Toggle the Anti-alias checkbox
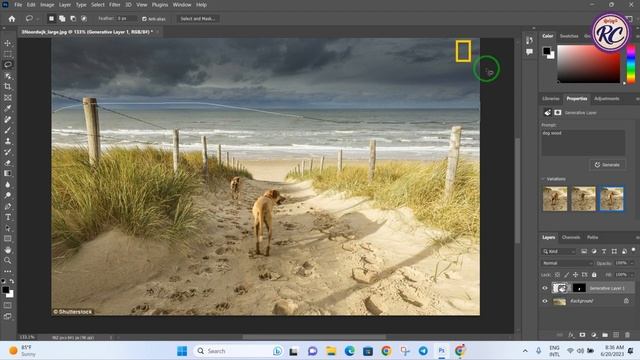This screenshot has width=640, height=360. coord(144,19)
